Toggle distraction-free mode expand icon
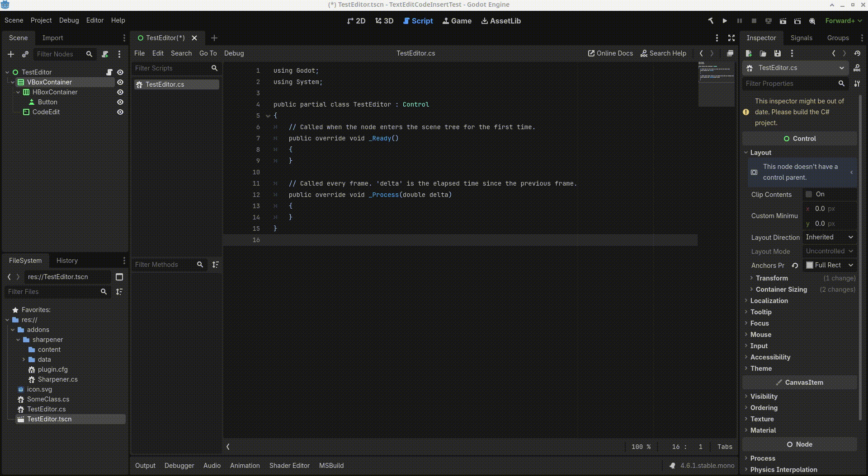868x476 pixels. 731,38
